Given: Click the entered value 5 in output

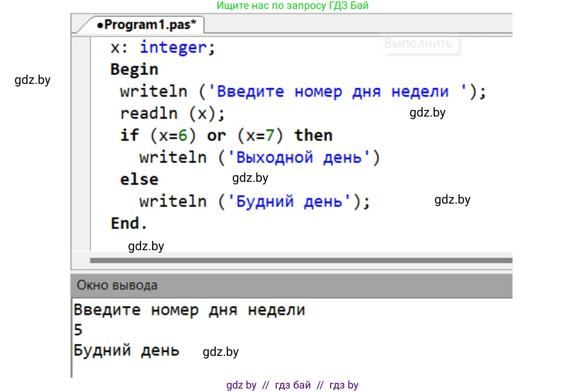Looking at the screenshot, I should click(78, 330).
